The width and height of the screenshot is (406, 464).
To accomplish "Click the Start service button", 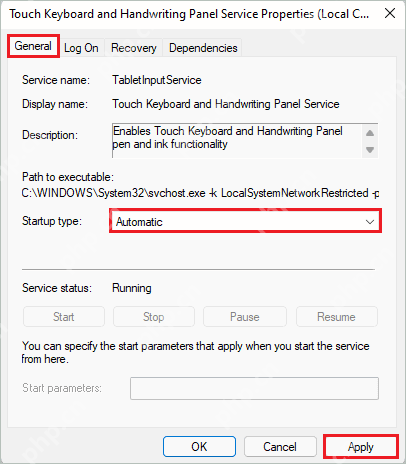I will (64, 317).
